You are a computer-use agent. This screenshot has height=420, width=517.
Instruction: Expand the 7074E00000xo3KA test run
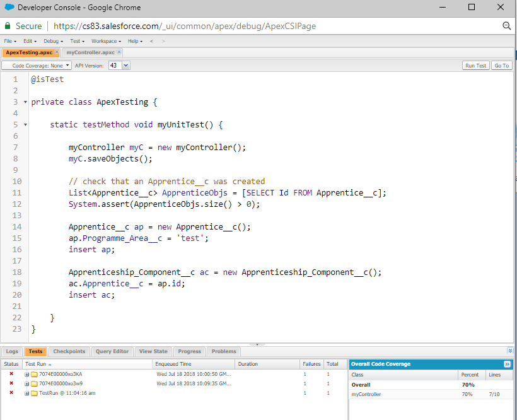pyautogui.click(x=27, y=374)
